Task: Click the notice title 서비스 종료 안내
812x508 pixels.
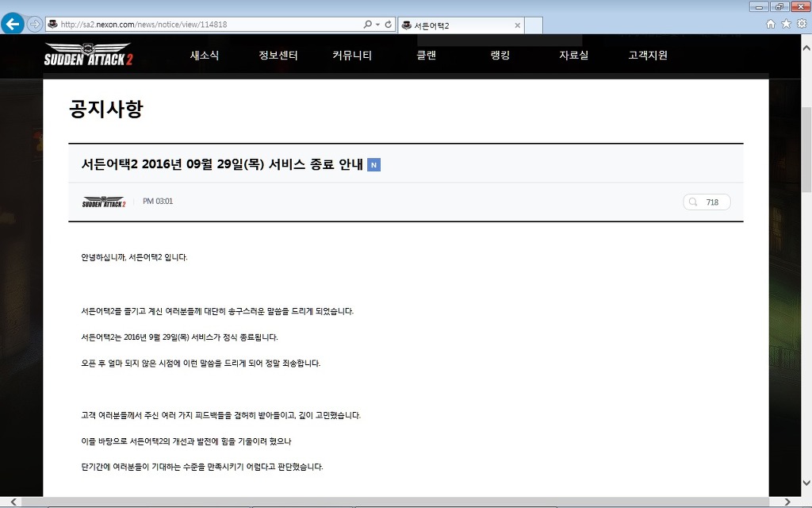Action: [222, 164]
